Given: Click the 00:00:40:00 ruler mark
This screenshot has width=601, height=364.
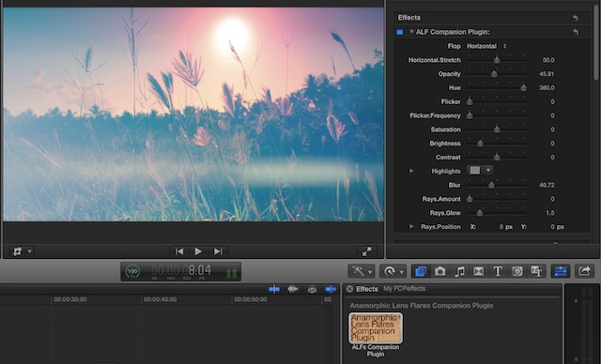Looking at the screenshot, I should tap(160, 299).
